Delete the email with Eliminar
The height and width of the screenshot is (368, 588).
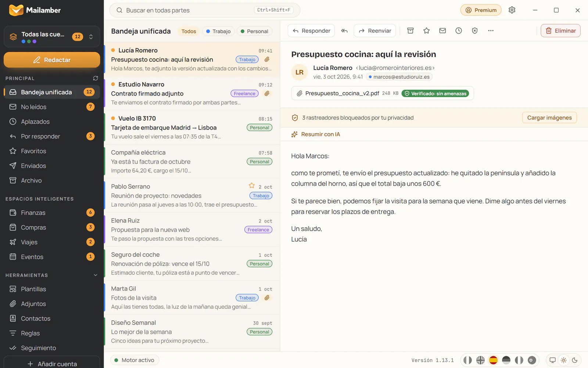[x=560, y=31]
